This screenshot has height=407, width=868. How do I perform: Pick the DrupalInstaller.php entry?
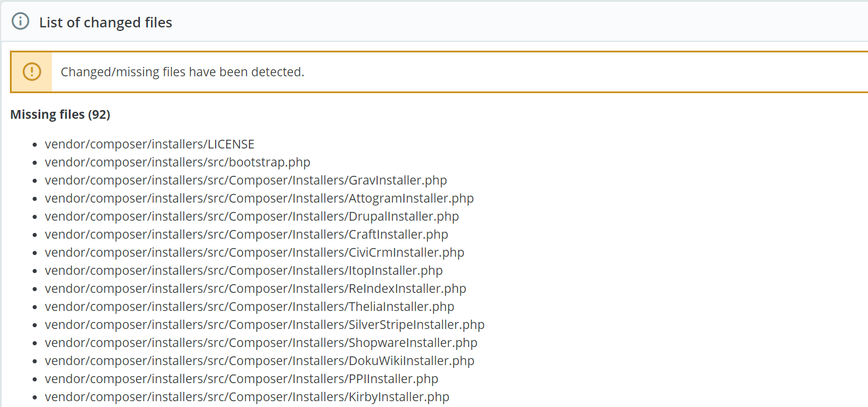tap(251, 216)
